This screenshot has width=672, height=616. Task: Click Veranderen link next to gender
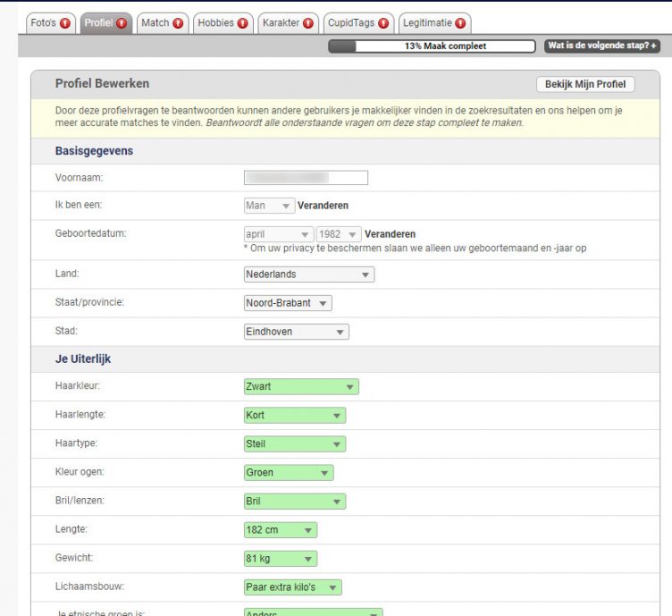point(323,206)
